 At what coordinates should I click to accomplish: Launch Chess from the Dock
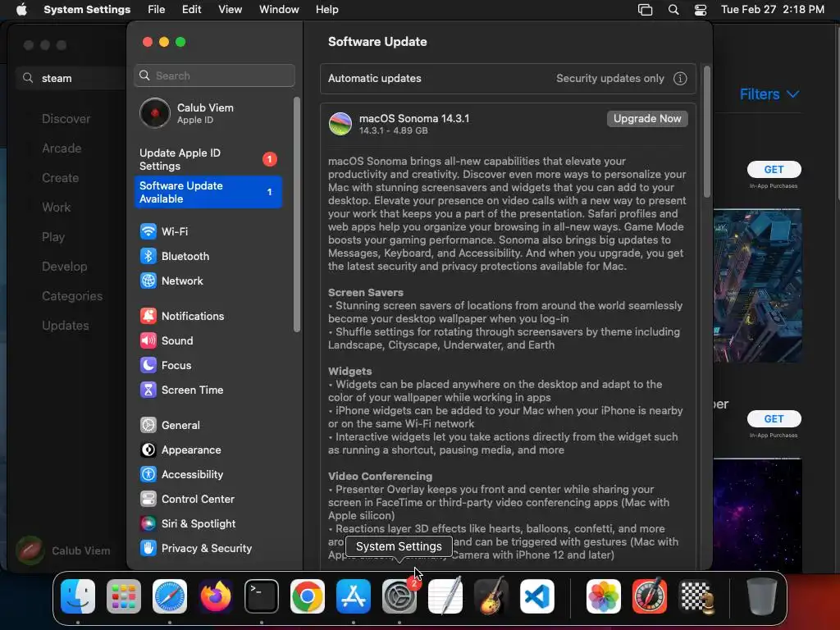click(x=696, y=596)
